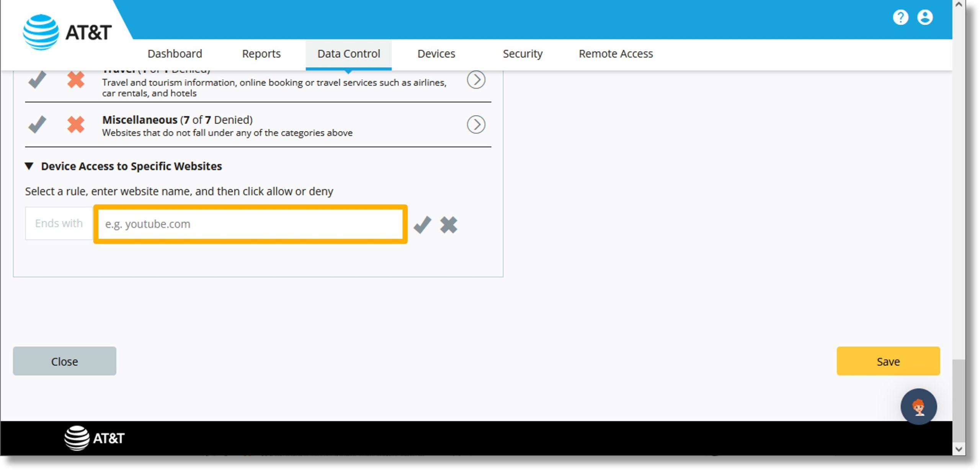Select the Data Control tab
Viewport: 980px width, 470px height.
coord(349,54)
